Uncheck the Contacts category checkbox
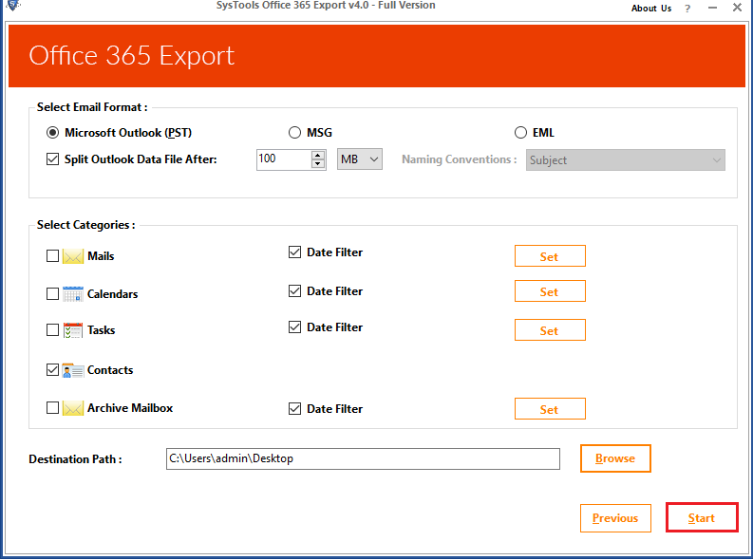Image resolution: width=753 pixels, height=560 pixels. [x=52, y=370]
